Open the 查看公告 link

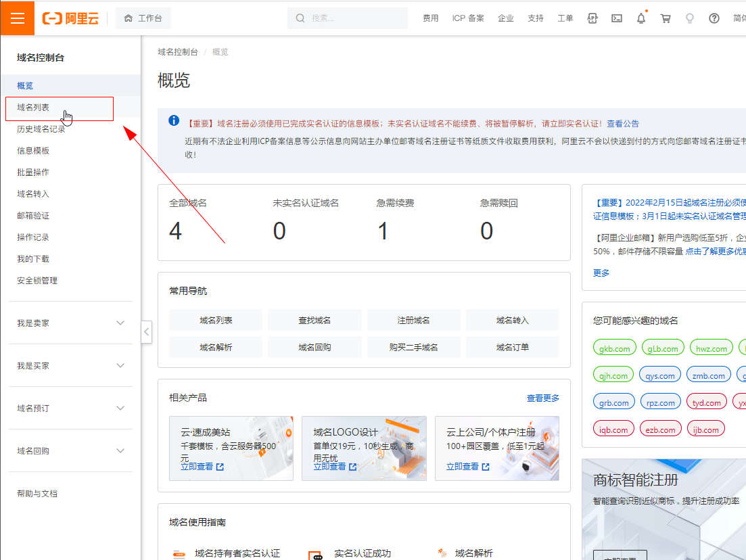(x=623, y=124)
